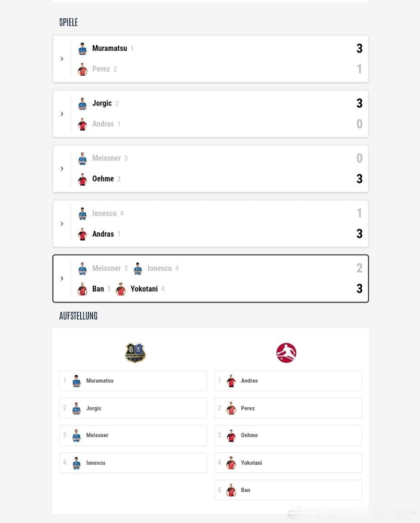Expand the doubles match Ban/Yokotani
The width and height of the screenshot is (420, 523).
62,279
